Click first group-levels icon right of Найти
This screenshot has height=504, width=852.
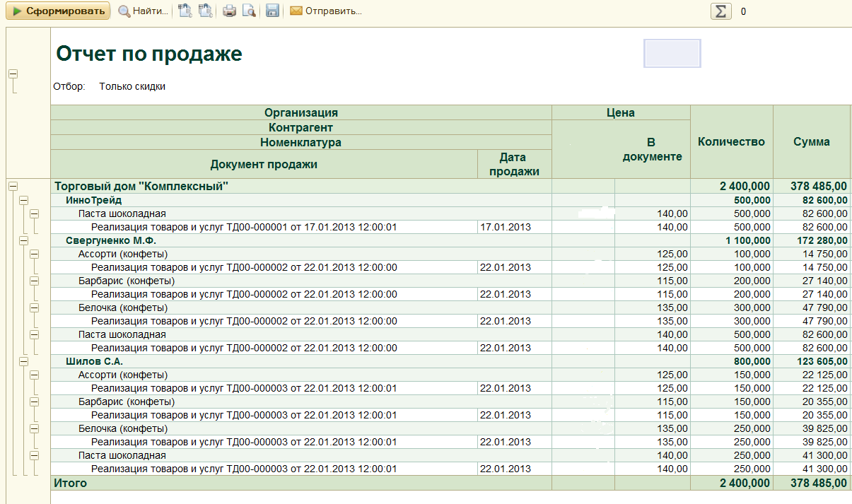185,11
